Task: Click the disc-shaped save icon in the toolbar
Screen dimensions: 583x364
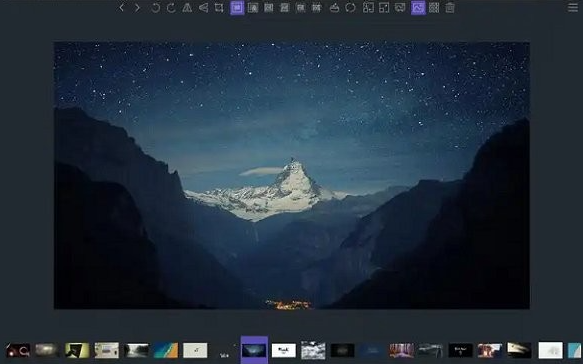Action: click(x=334, y=7)
